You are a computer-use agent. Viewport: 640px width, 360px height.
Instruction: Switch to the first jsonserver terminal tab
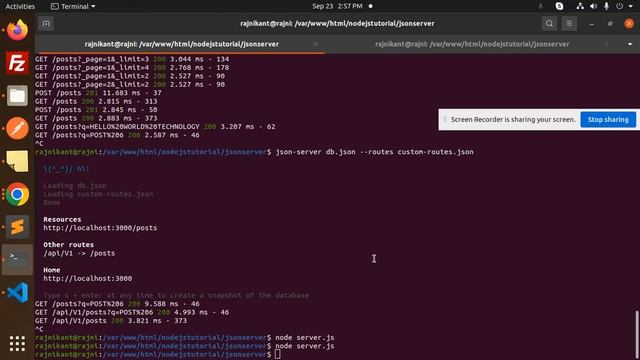click(182, 44)
